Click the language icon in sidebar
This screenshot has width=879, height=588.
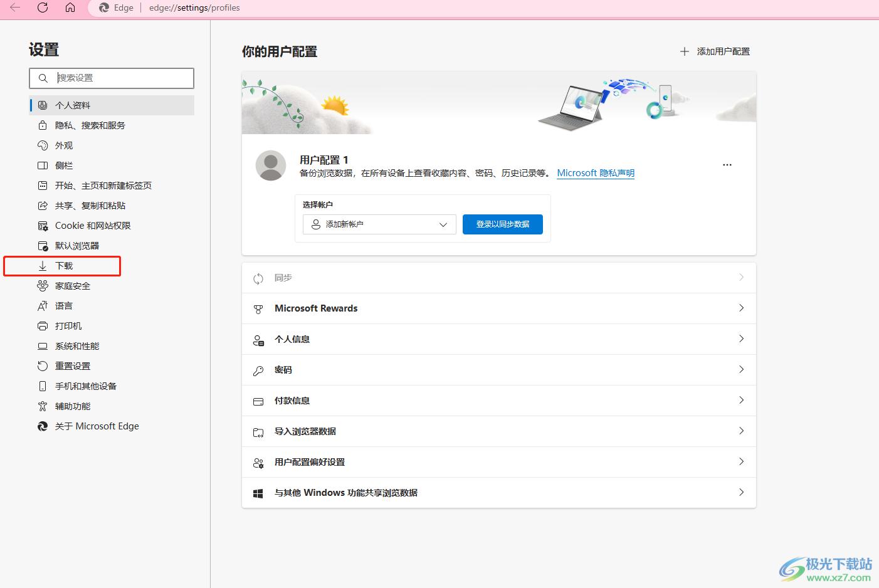point(43,306)
